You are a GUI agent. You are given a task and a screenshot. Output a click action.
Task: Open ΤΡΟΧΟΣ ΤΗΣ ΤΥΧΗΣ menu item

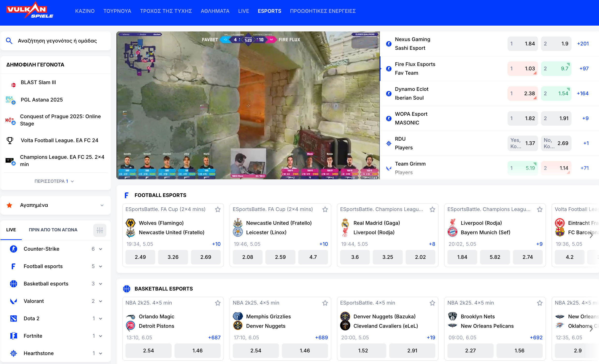point(166,11)
